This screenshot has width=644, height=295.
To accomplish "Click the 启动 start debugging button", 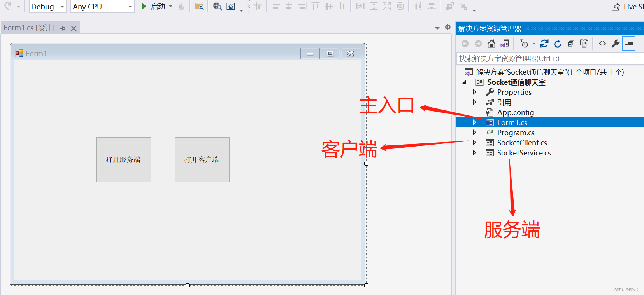I will click(153, 7).
